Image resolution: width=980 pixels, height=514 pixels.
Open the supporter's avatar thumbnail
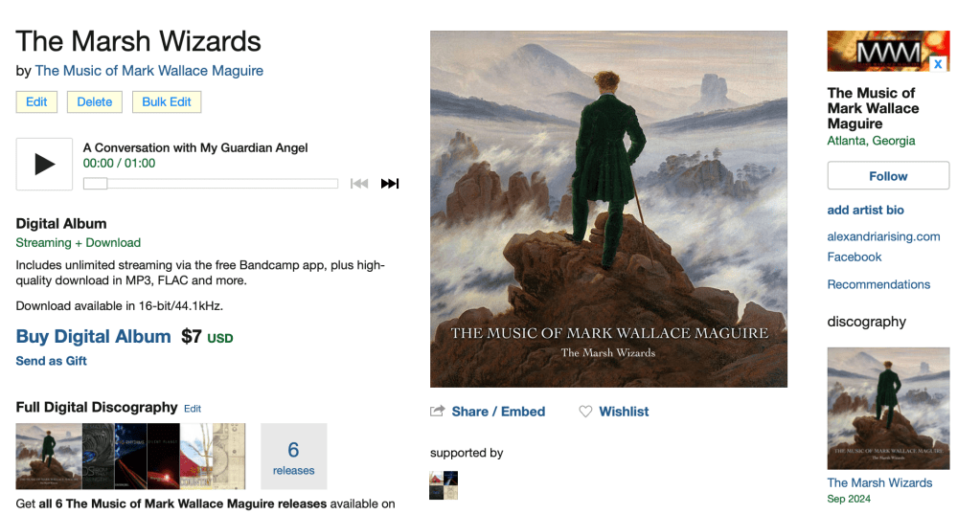coord(444,485)
